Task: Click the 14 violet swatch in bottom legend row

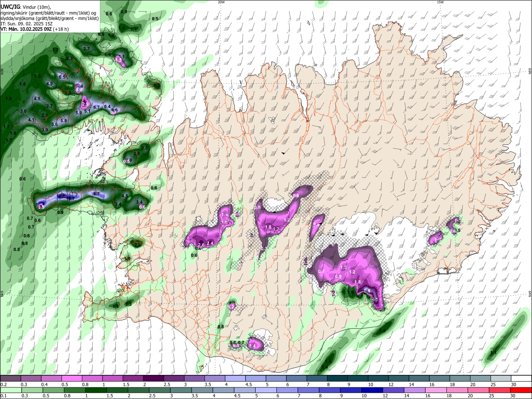Action: 414,390
